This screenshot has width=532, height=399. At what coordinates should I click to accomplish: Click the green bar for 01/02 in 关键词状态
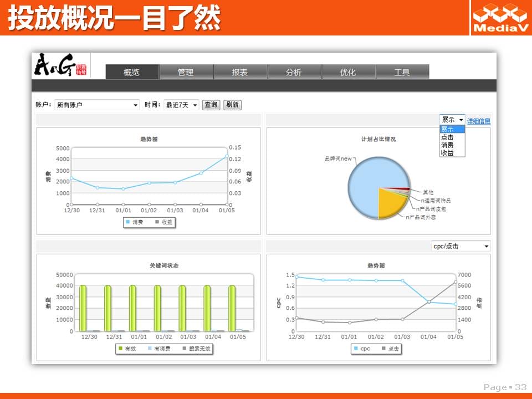[157, 308]
